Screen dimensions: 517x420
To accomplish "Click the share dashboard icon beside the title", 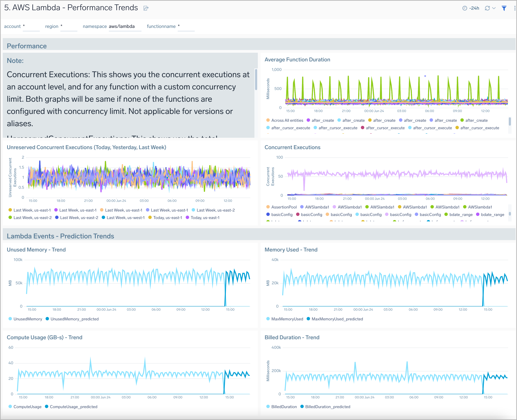I will click(146, 8).
